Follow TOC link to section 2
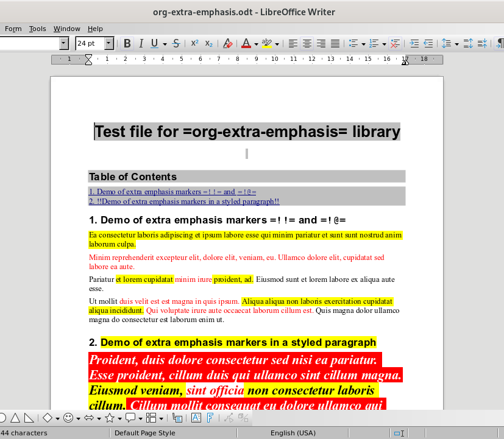This screenshot has width=504, height=439. point(184,202)
